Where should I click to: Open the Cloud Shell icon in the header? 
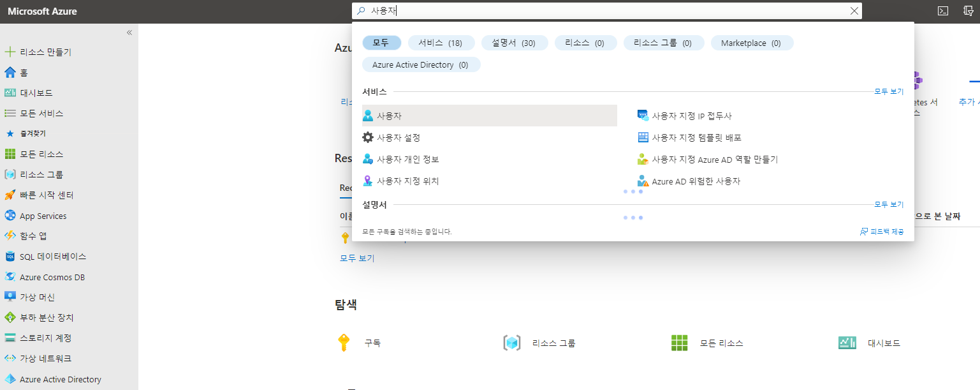(942, 11)
